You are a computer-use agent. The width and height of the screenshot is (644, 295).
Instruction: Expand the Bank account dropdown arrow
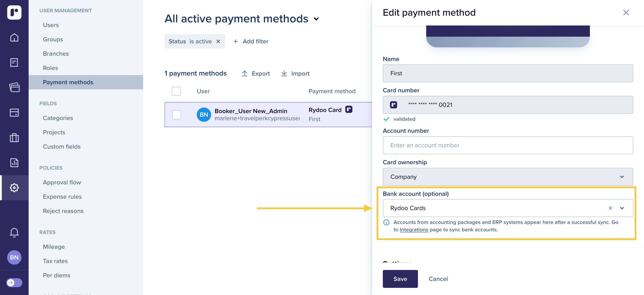point(622,208)
